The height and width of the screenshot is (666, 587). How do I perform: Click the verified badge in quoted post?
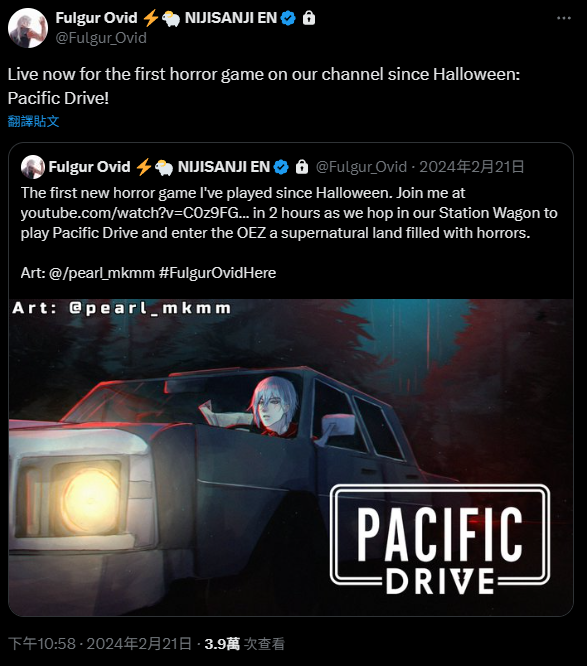point(281,167)
